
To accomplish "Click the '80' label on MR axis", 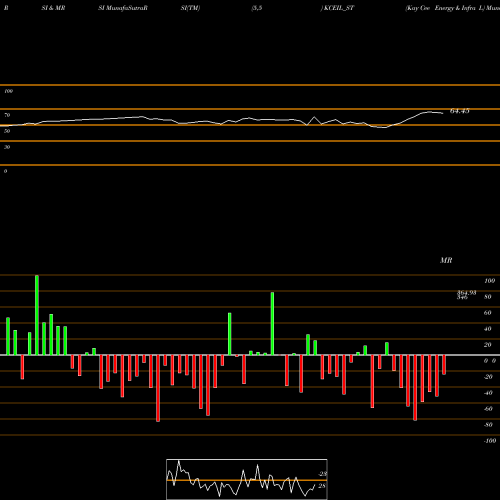I will [487, 297].
